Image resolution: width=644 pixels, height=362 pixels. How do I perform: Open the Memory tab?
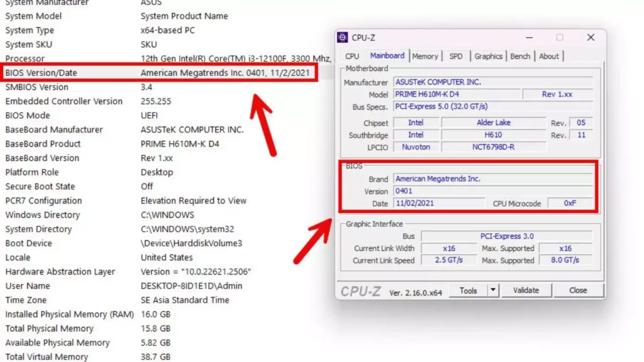425,57
